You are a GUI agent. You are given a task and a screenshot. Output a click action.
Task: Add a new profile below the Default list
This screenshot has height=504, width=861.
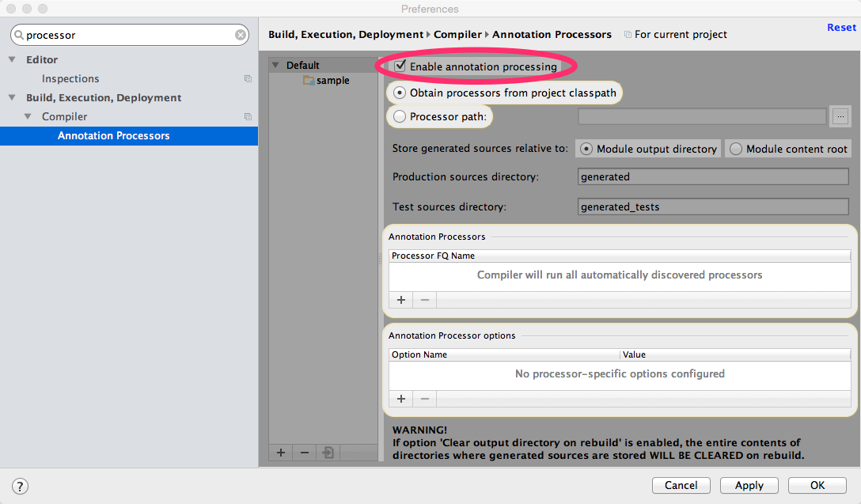[x=281, y=453]
